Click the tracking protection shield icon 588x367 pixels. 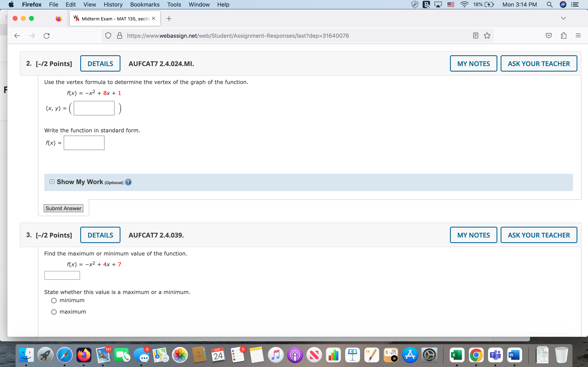coord(108,35)
